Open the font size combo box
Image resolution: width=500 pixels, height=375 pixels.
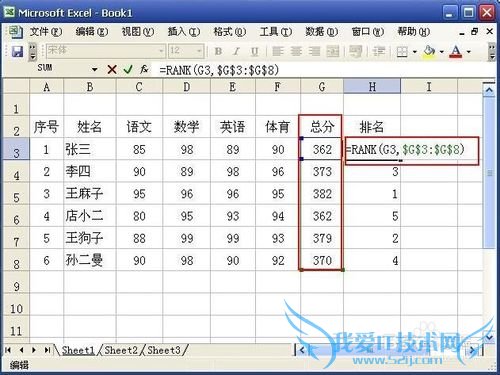point(186,51)
